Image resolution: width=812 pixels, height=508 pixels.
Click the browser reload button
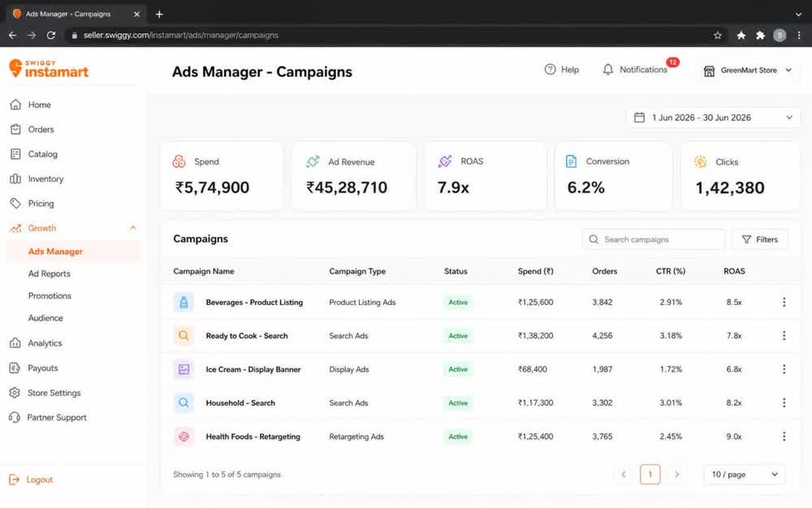tap(50, 35)
